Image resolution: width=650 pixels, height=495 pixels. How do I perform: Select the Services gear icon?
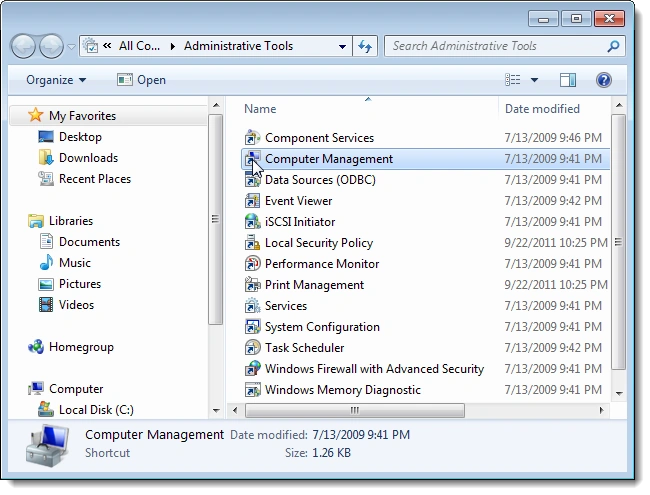point(252,306)
